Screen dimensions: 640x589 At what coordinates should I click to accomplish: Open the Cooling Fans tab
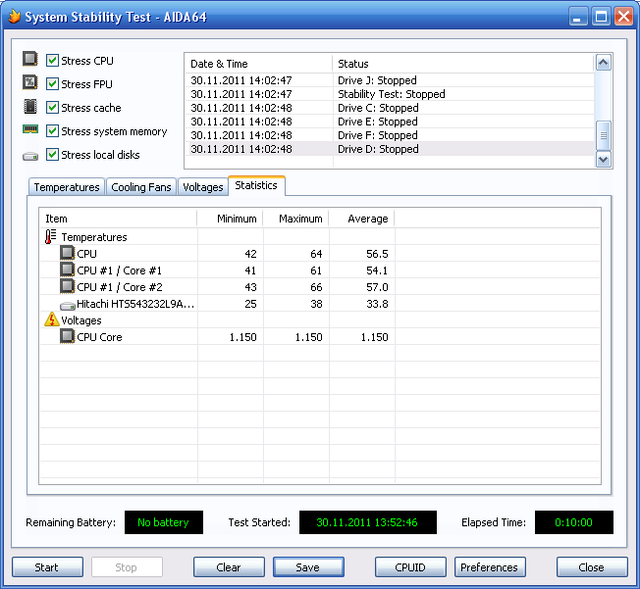141,187
